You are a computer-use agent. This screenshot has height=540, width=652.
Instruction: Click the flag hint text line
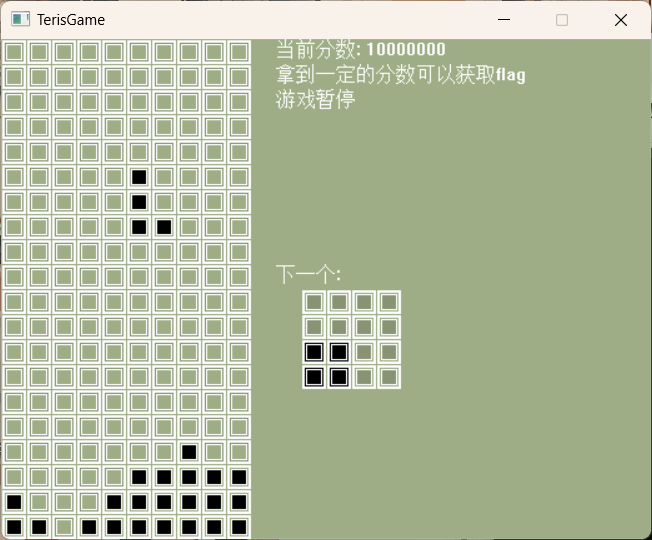tap(400, 75)
